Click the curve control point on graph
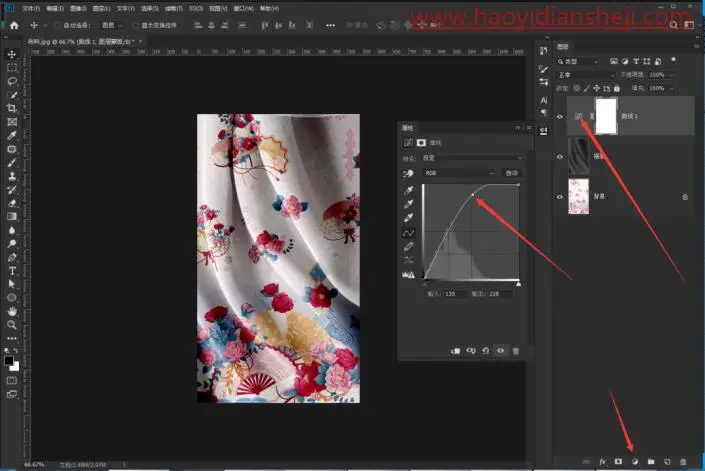The height and width of the screenshot is (471, 705). coord(473,195)
